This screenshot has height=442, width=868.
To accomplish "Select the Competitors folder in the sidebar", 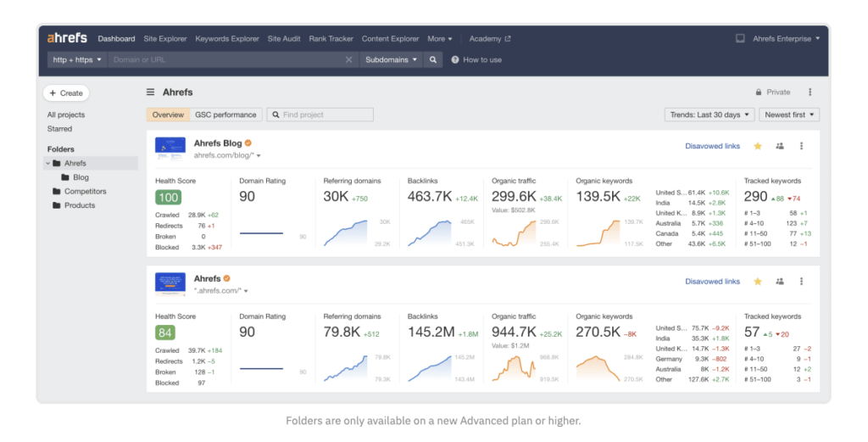I will 85,192.
